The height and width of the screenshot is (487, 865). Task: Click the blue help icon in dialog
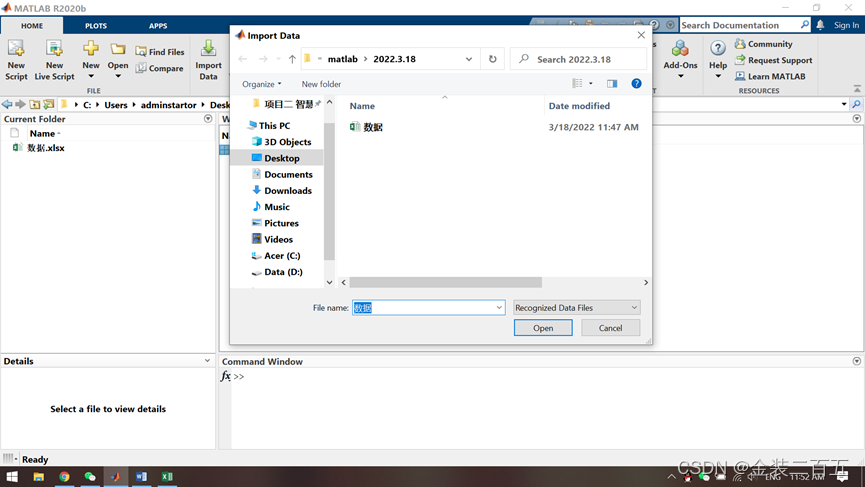(x=636, y=83)
